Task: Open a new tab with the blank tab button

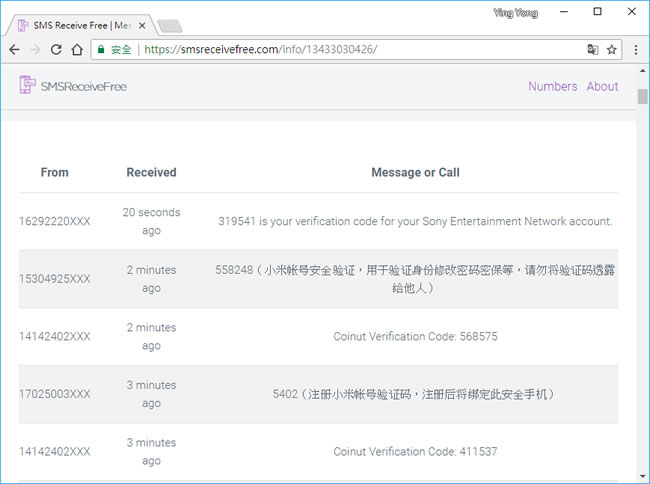Action: [x=170, y=26]
